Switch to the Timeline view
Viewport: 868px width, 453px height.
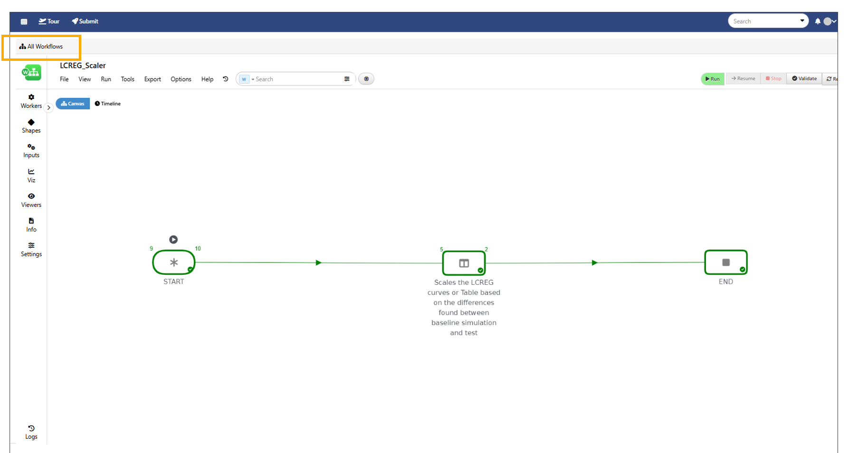(x=108, y=104)
